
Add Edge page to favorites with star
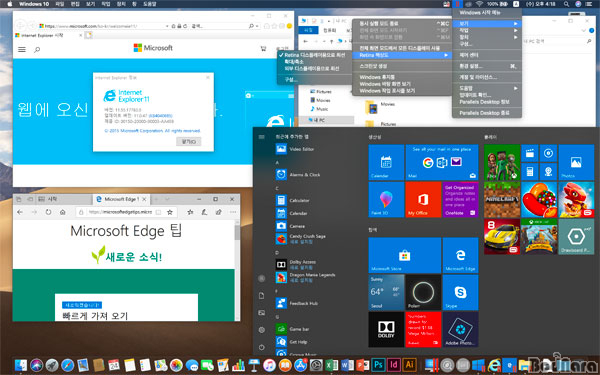click(170, 212)
